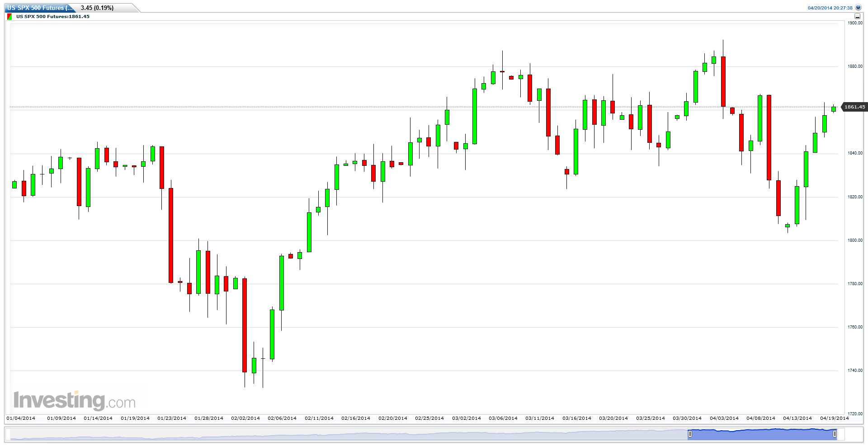The image size is (868, 446).
Task: Grab the left handle of the range navigator
Action: pyautogui.click(x=690, y=434)
